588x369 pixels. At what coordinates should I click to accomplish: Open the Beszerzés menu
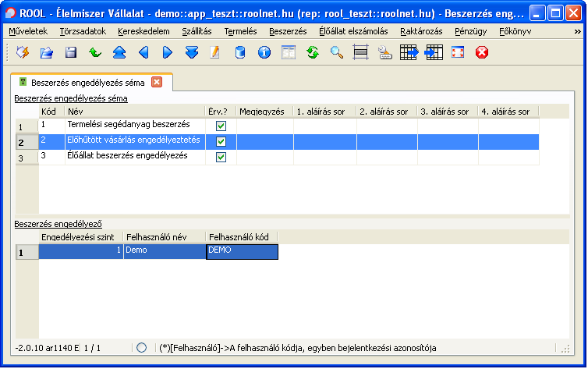click(x=288, y=31)
